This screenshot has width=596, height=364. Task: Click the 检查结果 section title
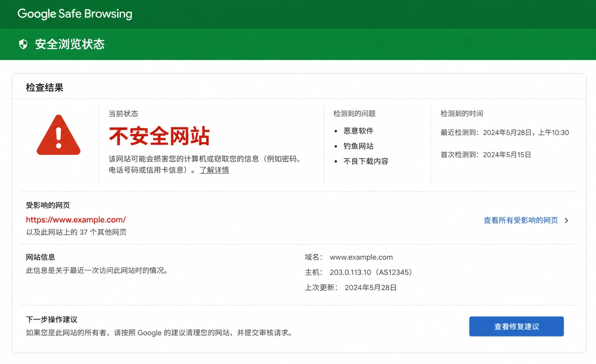click(45, 88)
